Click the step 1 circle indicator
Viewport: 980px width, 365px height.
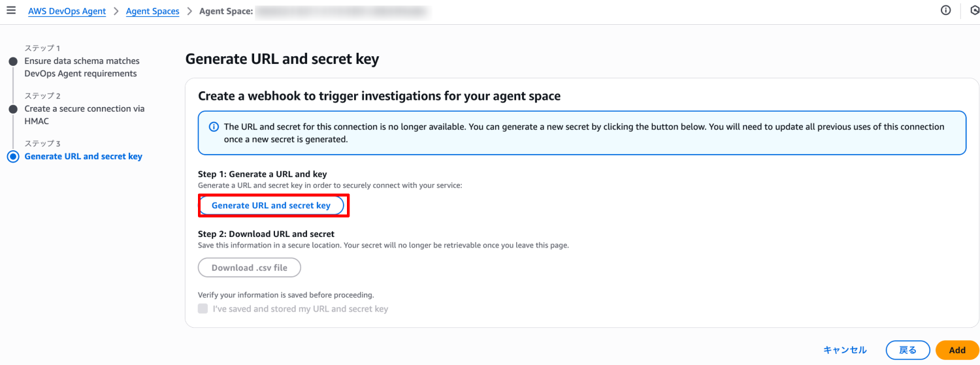(12, 61)
